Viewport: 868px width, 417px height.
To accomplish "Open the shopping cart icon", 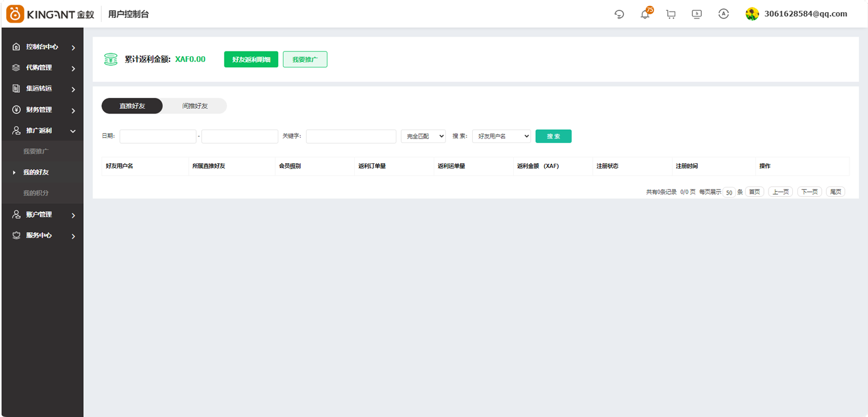I will coord(671,14).
